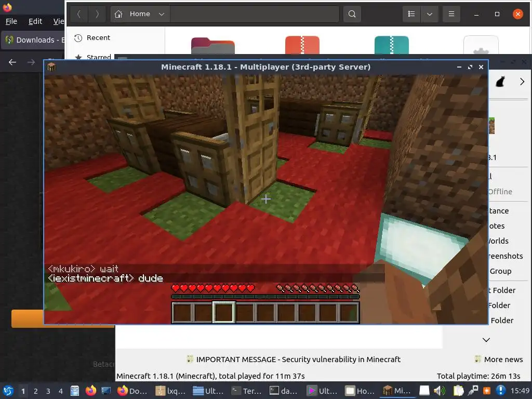Select the first hotbar slot in Minecraft
The width and height of the screenshot is (532, 399).
[x=182, y=312]
